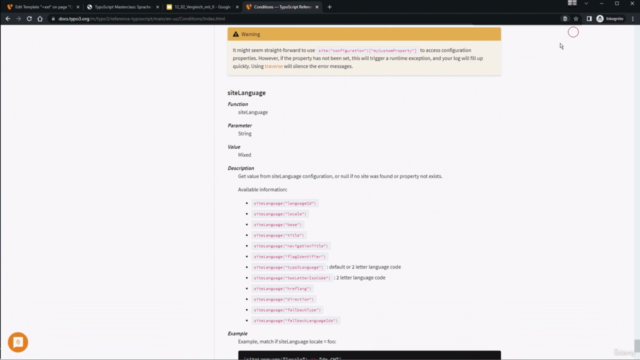Follow the 'traverse' link in warning
Screen dimensions: 640x360
(273, 66)
